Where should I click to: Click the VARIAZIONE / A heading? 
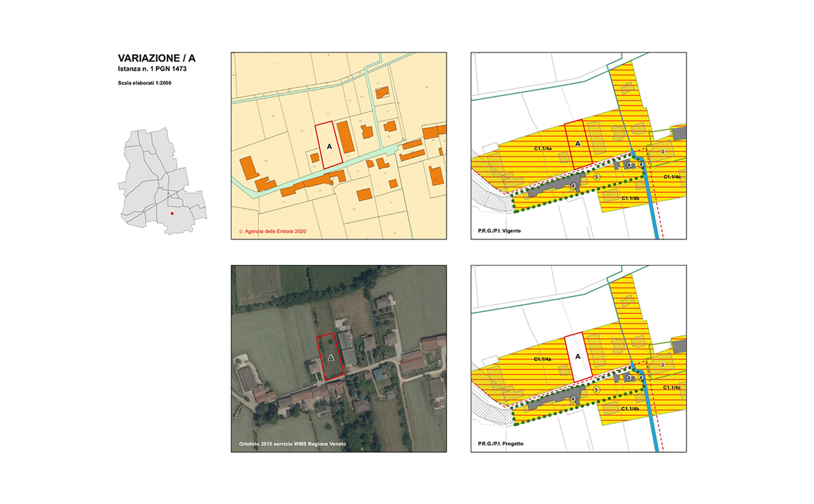point(157,58)
